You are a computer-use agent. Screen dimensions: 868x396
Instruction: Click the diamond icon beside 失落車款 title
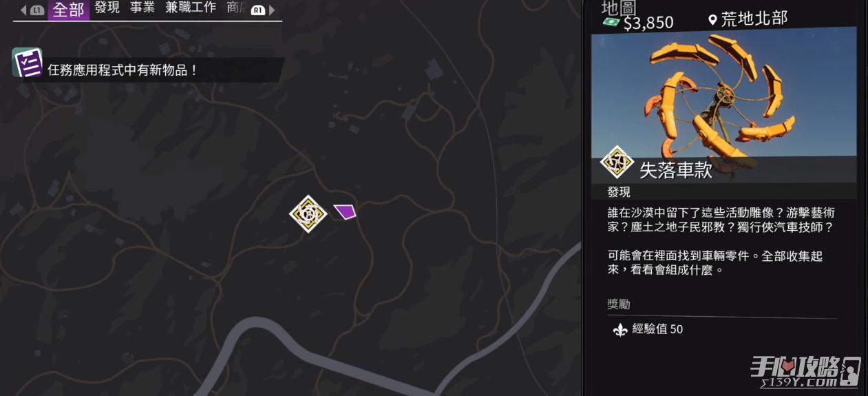coord(617,163)
